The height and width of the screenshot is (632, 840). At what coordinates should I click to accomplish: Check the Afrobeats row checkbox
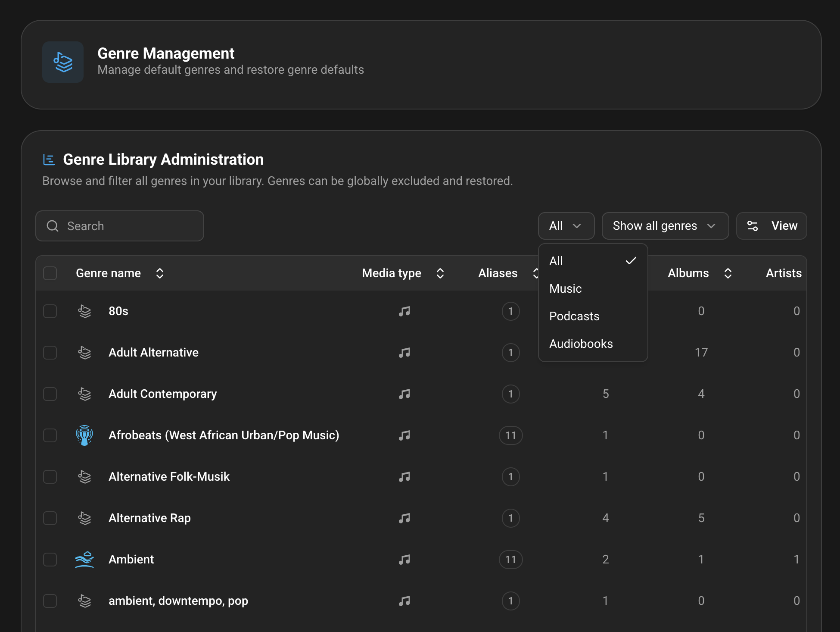tap(50, 435)
